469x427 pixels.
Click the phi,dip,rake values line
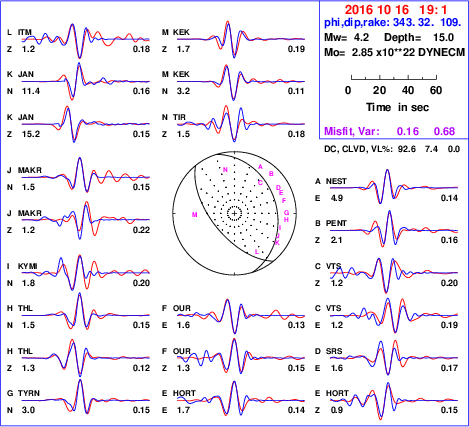pyautogui.click(x=393, y=23)
